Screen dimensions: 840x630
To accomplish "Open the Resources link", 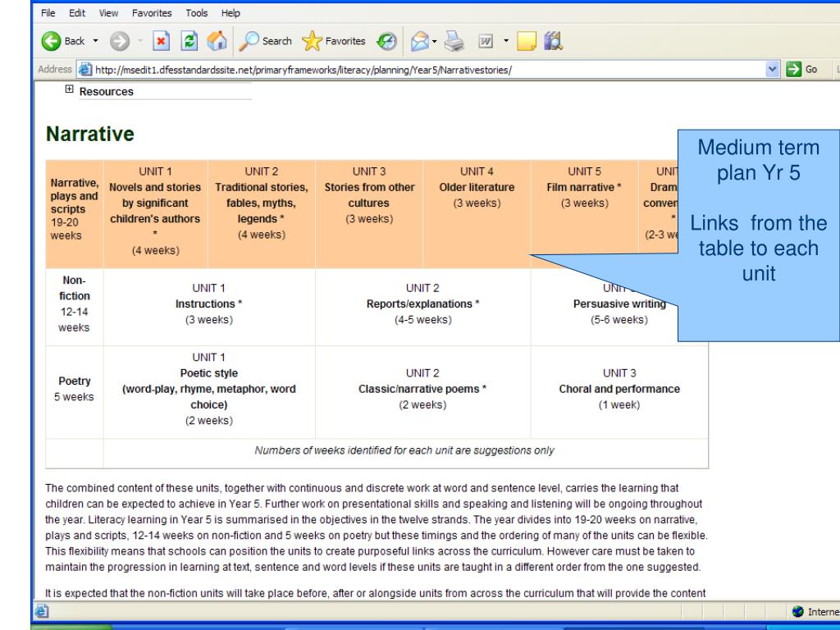I will [106, 92].
